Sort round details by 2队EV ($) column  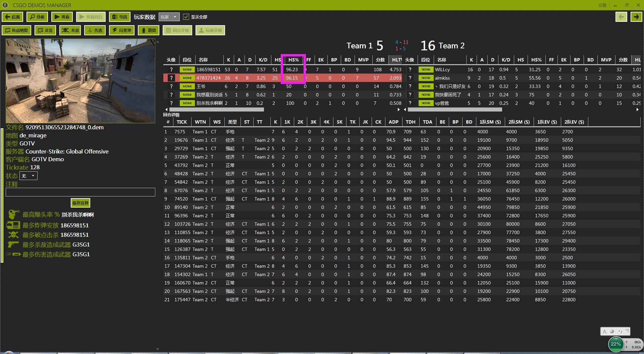[x=574, y=122]
